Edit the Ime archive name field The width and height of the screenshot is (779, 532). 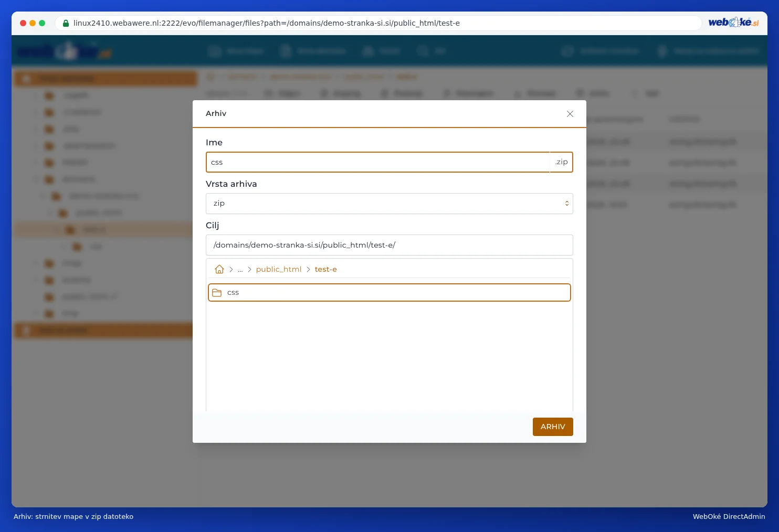pos(378,162)
